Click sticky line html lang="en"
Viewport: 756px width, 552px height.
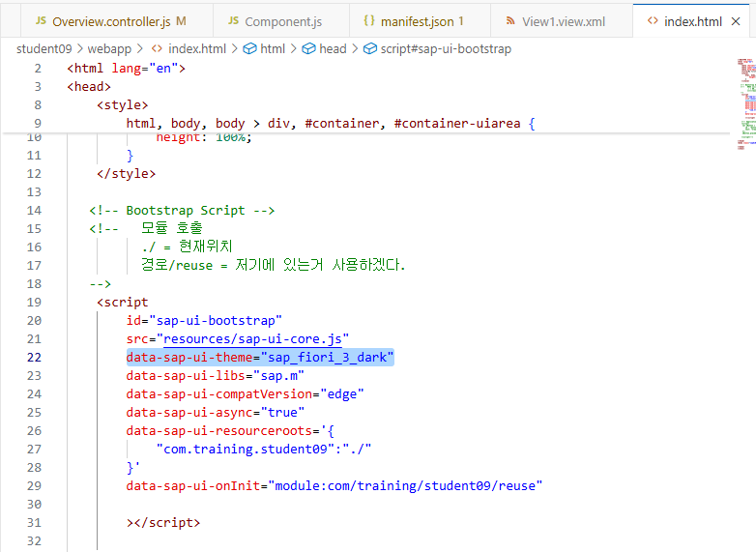click(126, 69)
